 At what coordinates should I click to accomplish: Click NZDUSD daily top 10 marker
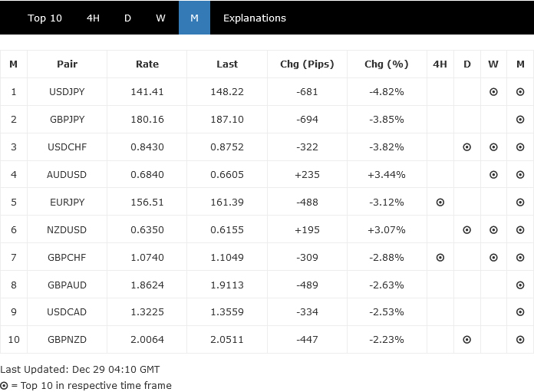pyautogui.click(x=466, y=230)
